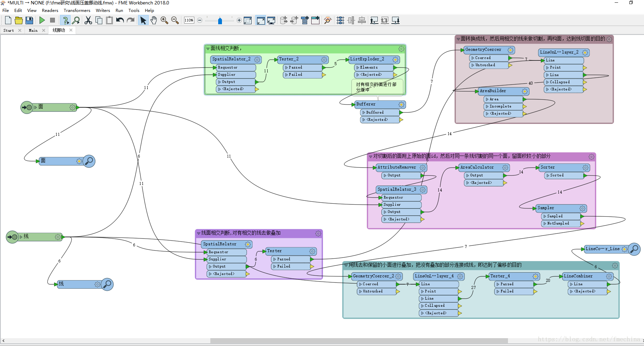Collapse the 用线去和保留的小面进行叠加 bookmark
The height and width of the screenshot is (346, 644).
tap(346, 265)
